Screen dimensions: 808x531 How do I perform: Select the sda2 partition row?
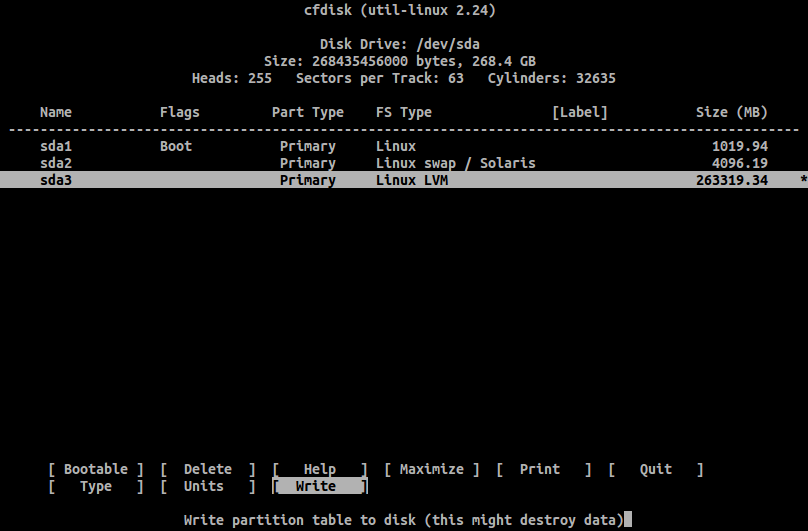pyautogui.click(x=56, y=163)
